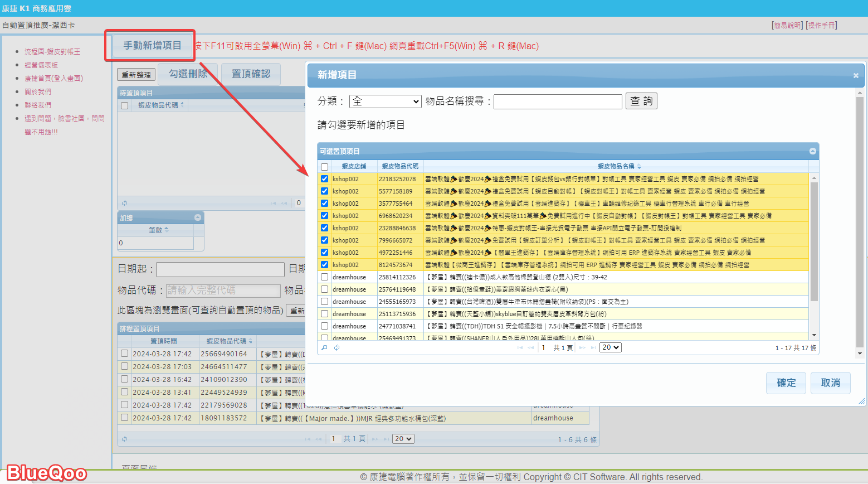
Task: Click the dialog grid's vertical scrollbar thumb
Action: (x=814, y=240)
